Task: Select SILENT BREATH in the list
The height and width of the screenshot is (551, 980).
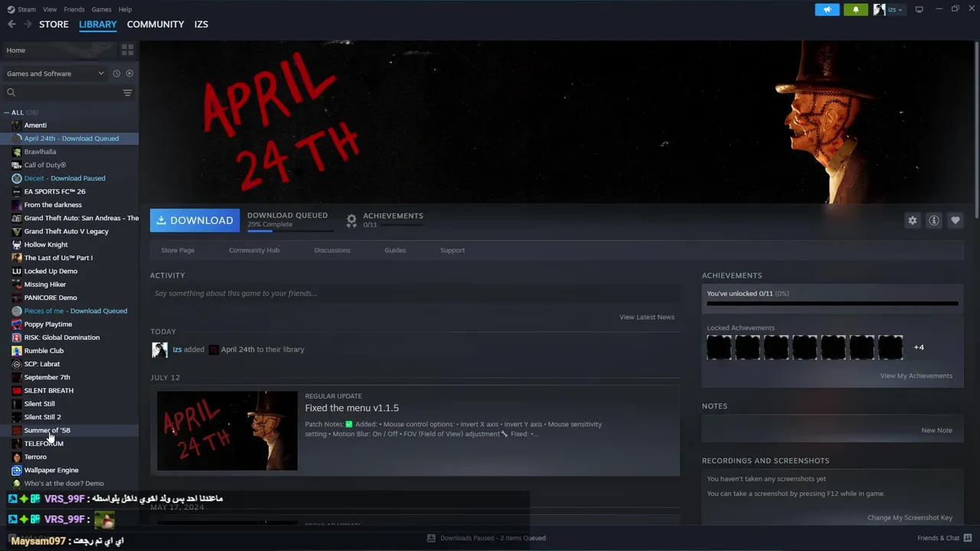Action: (49, 390)
